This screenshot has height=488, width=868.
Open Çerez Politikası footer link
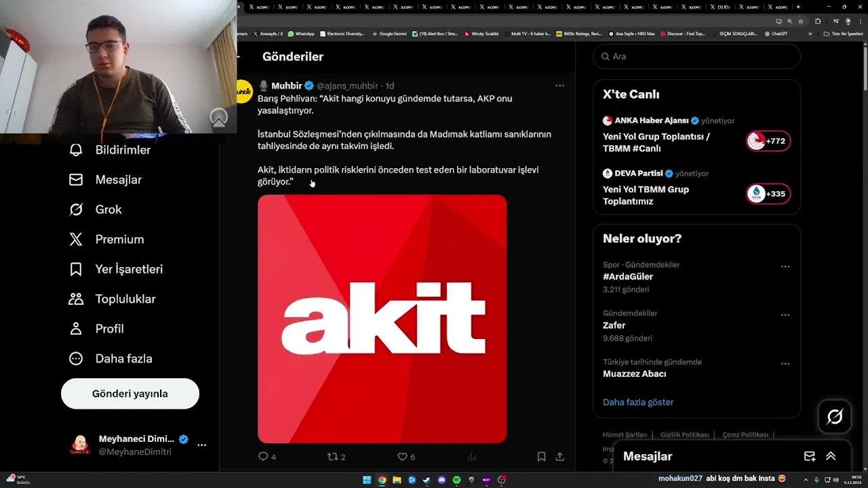[745, 434]
